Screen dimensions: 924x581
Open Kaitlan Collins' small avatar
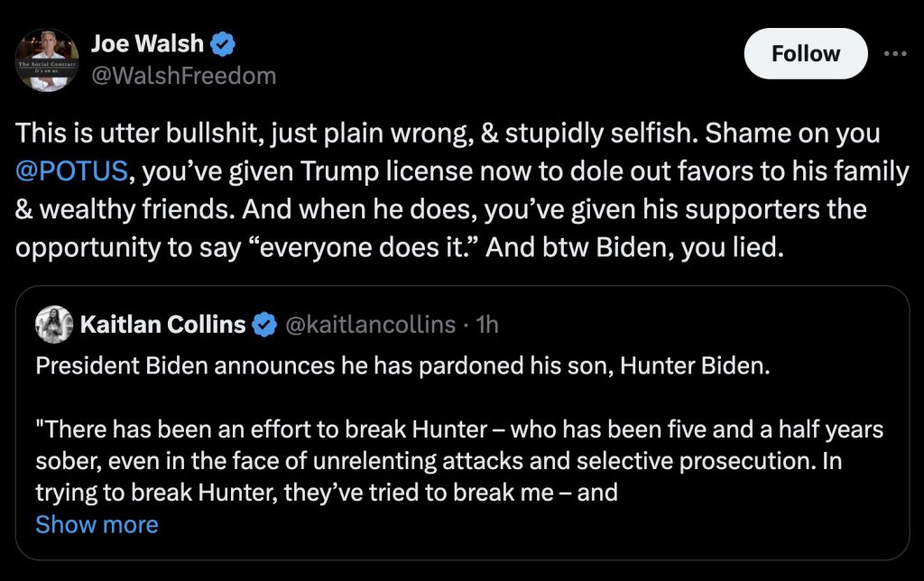point(54,325)
